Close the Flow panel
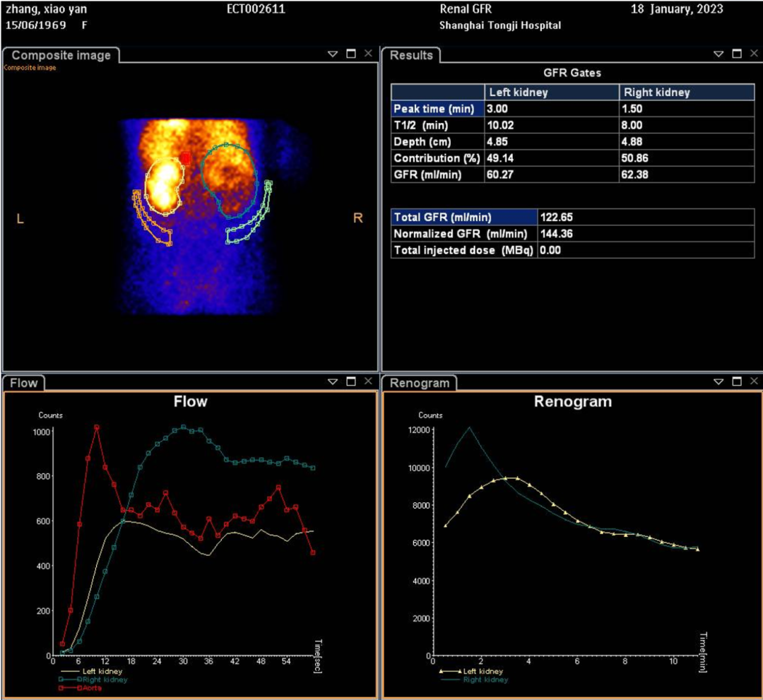This screenshot has width=763, height=700. (x=368, y=381)
